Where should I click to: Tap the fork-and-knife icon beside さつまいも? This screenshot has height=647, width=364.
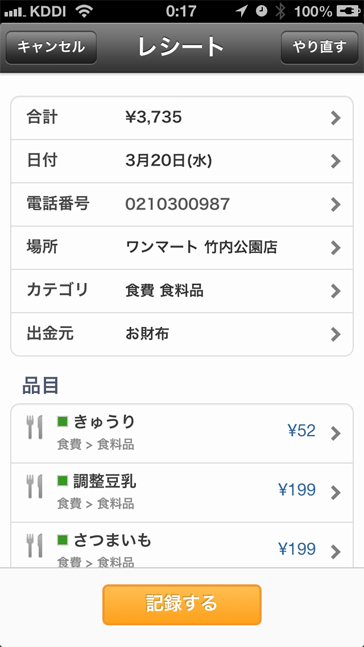pyautogui.click(x=34, y=545)
